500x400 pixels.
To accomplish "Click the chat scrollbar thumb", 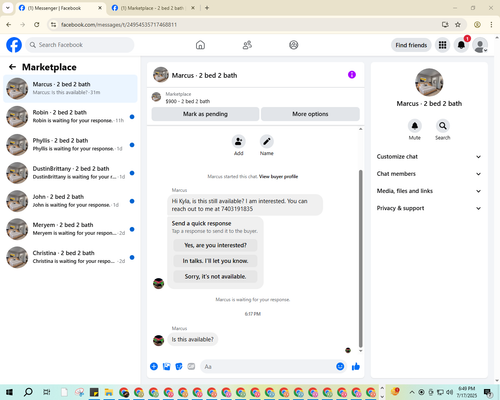I will [360, 259].
